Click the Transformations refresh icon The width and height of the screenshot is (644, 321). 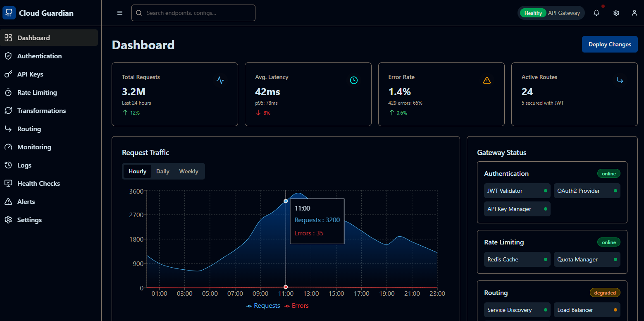click(x=8, y=110)
